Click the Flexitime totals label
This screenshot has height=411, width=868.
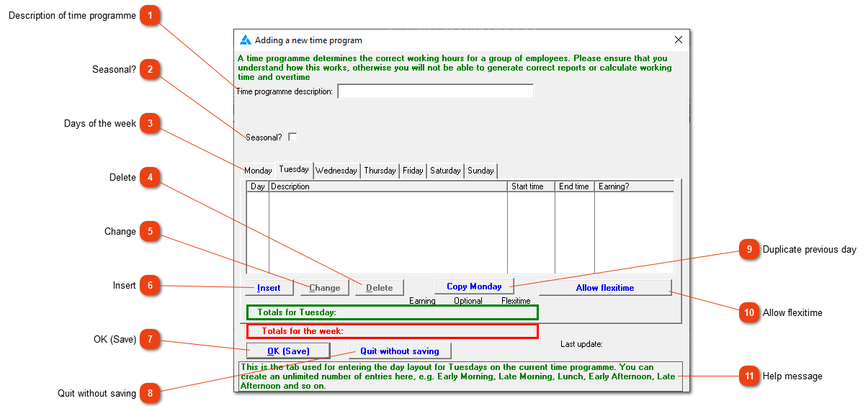pyautogui.click(x=516, y=301)
